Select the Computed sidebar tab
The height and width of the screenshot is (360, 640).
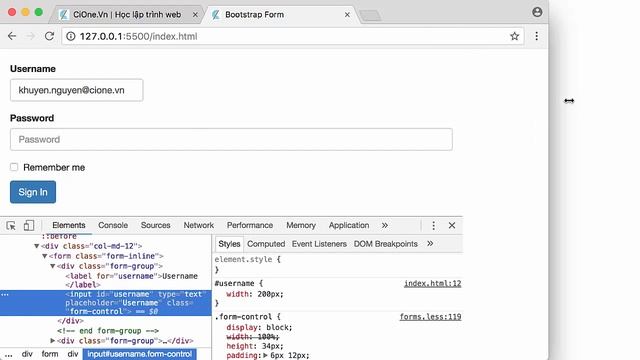(266, 244)
